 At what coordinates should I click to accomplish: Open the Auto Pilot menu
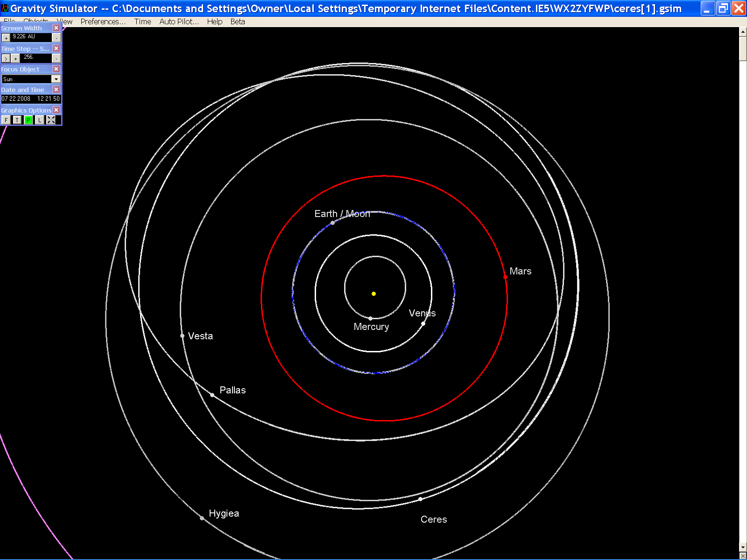point(179,21)
